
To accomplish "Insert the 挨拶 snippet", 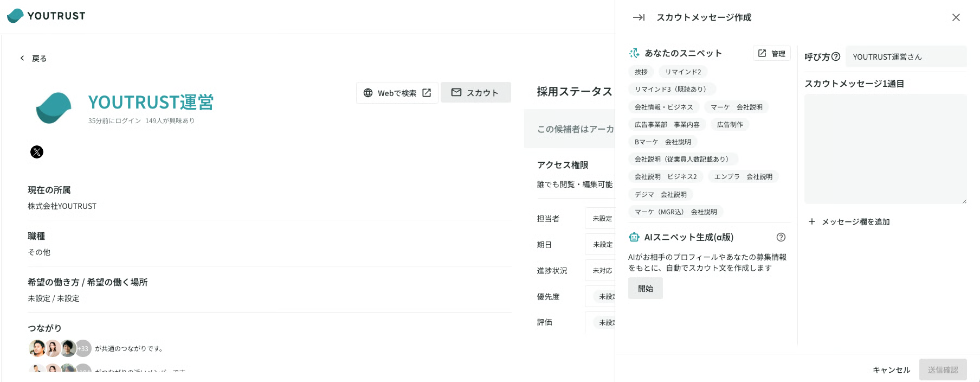I will click(x=641, y=72).
